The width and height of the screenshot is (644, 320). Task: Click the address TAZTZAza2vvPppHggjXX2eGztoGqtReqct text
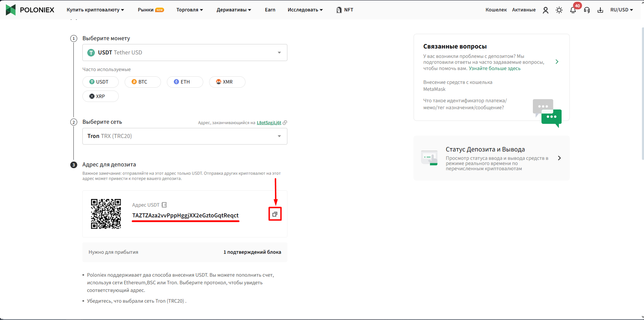(186, 215)
